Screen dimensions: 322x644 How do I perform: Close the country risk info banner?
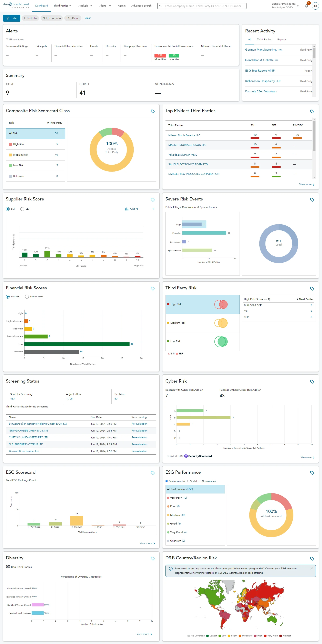(x=312, y=568)
